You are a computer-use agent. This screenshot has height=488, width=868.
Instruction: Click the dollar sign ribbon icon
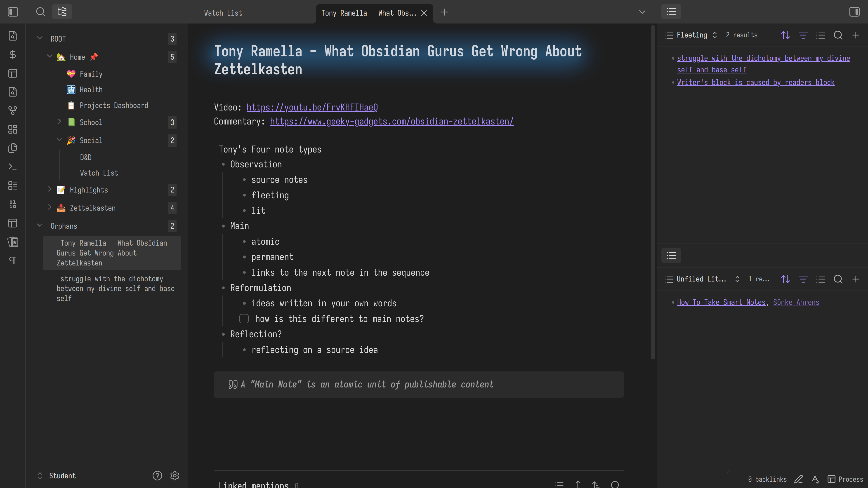coord(13,54)
